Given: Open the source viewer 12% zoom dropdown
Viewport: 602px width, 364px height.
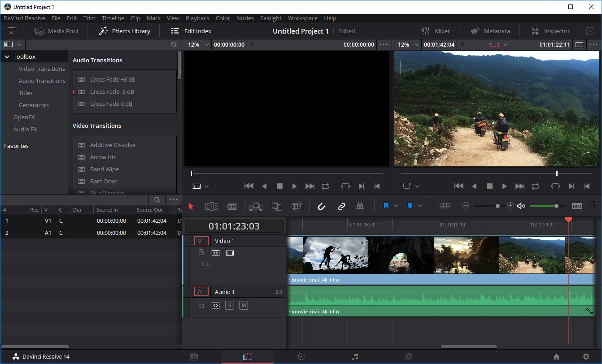Looking at the screenshot, I should click(207, 45).
